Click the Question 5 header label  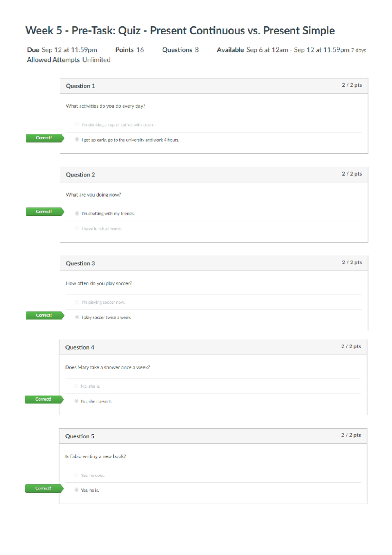point(80,436)
